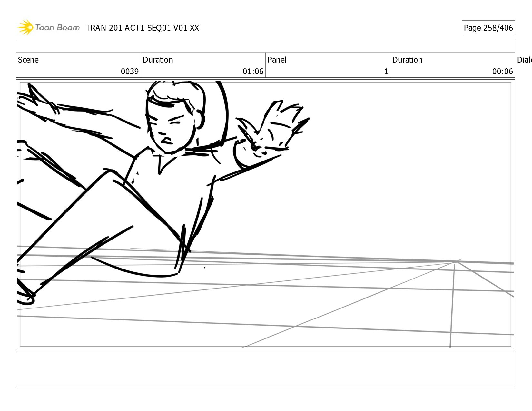The width and height of the screenshot is (532, 411).
Task: Select the panel number 1 value
Action: (386, 72)
